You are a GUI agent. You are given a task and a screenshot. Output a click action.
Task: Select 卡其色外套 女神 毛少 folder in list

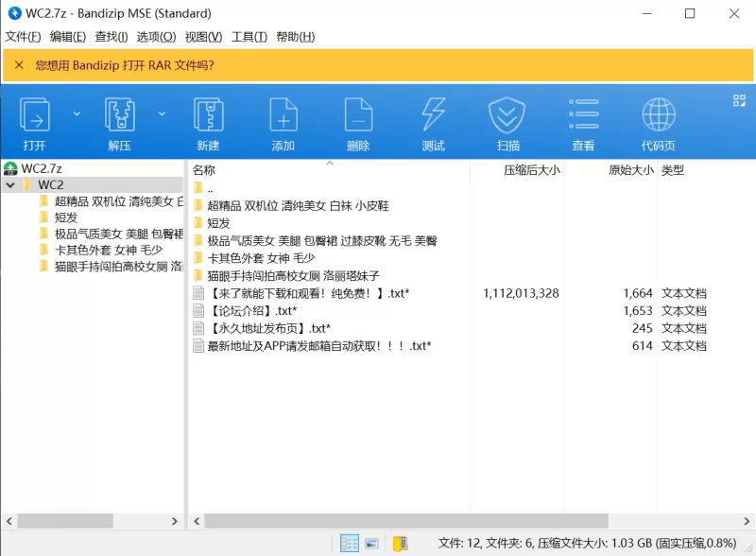point(261,258)
